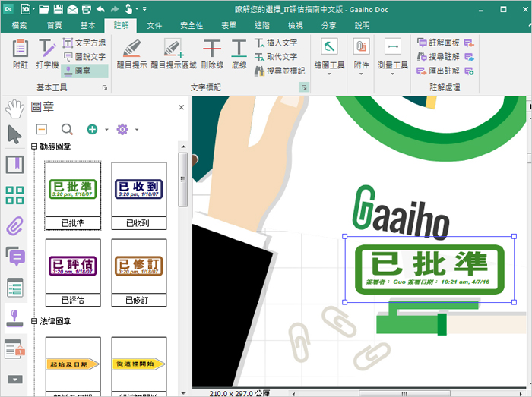Select the 附註 sticky note tool
Viewport: 532px width, 397px height.
click(x=21, y=54)
